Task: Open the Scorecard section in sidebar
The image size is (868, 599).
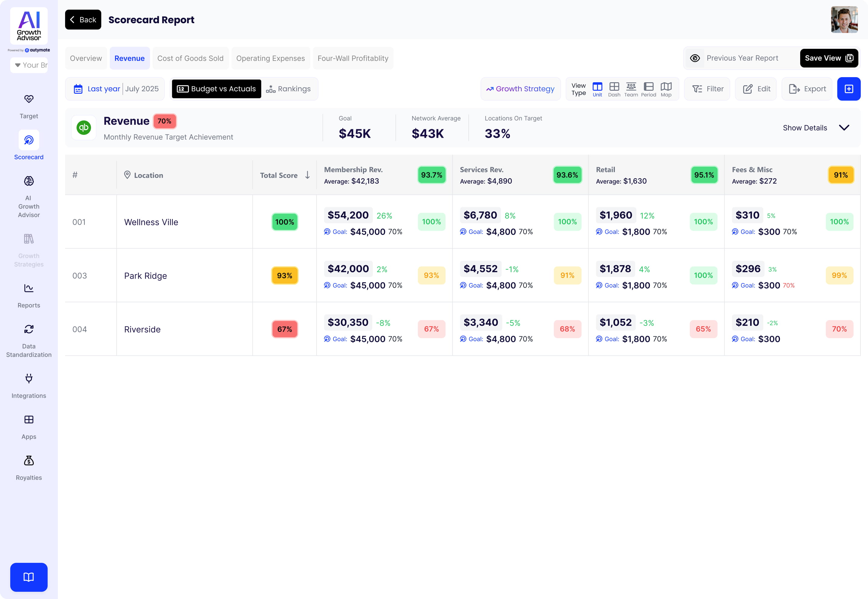Action: click(29, 140)
